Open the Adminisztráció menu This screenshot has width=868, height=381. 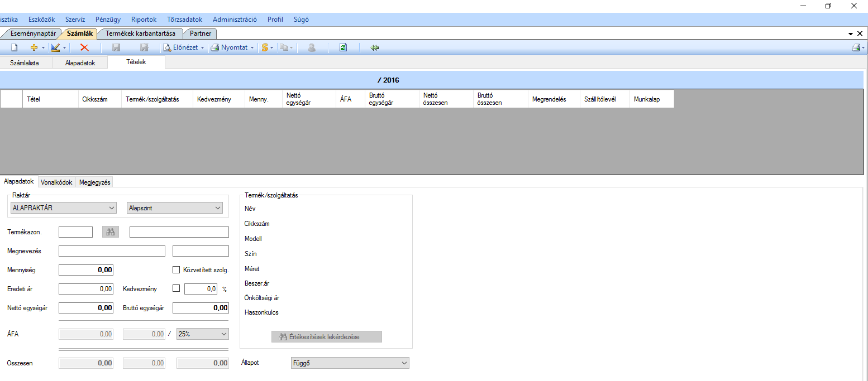click(x=235, y=20)
